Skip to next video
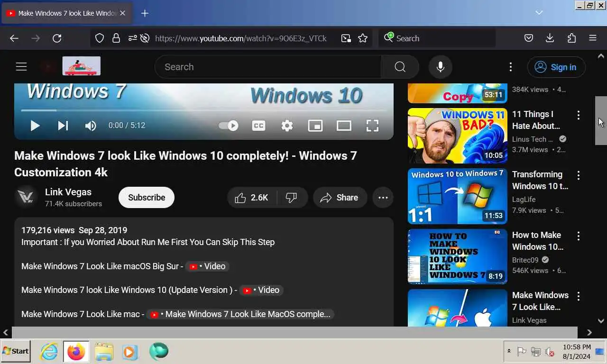The image size is (607, 364). pyautogui.click(x=63, y=126)
